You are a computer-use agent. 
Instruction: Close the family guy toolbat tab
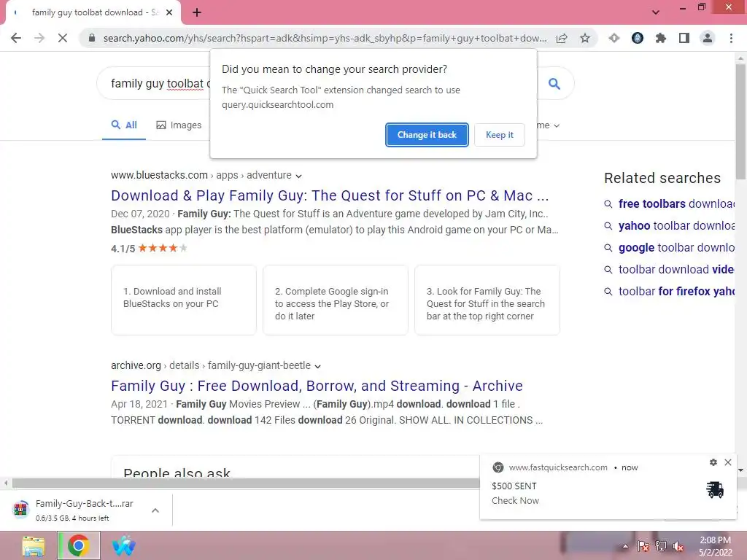click(169, 12)
